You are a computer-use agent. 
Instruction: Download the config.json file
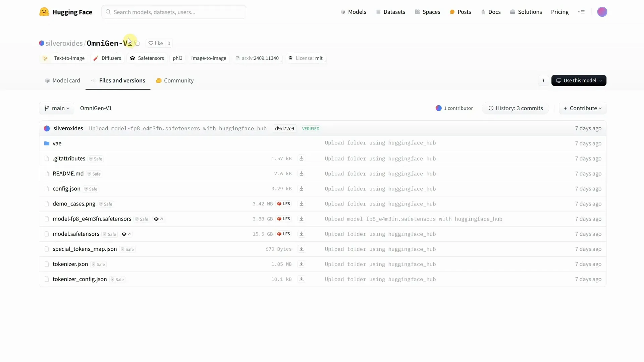(301, 189)
